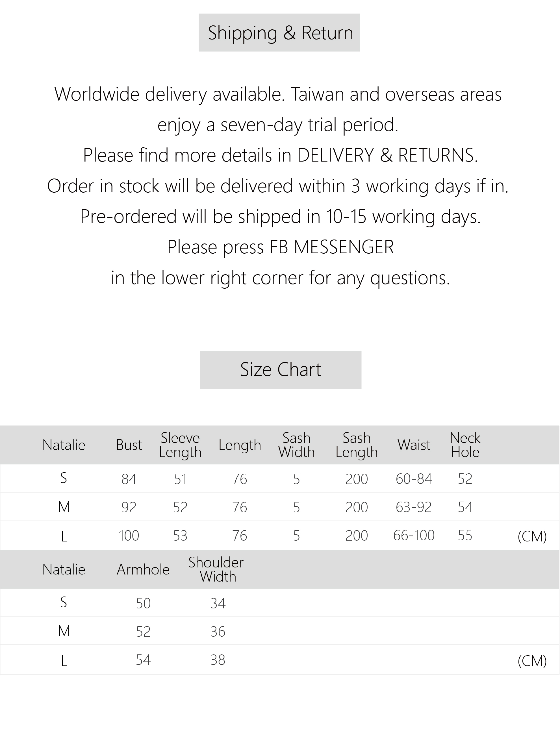This screenshot has width=560, height=753.
Task: Click the Size Chart heading
Action: click(281, 369)
